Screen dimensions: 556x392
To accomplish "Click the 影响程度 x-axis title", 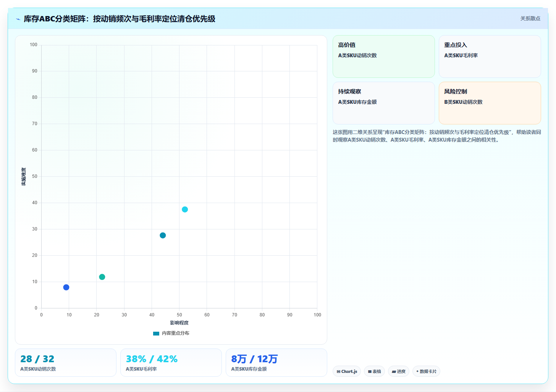I will [x=179, y=323].
